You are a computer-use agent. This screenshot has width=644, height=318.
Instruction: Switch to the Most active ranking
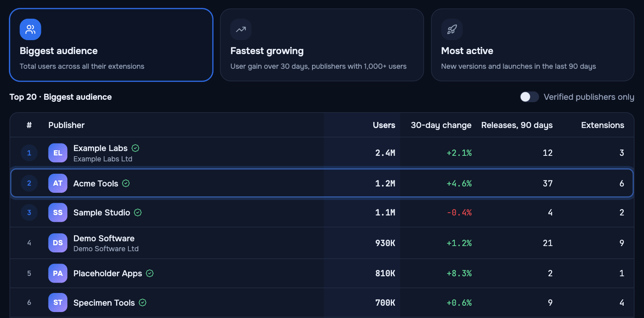(533, 45)
